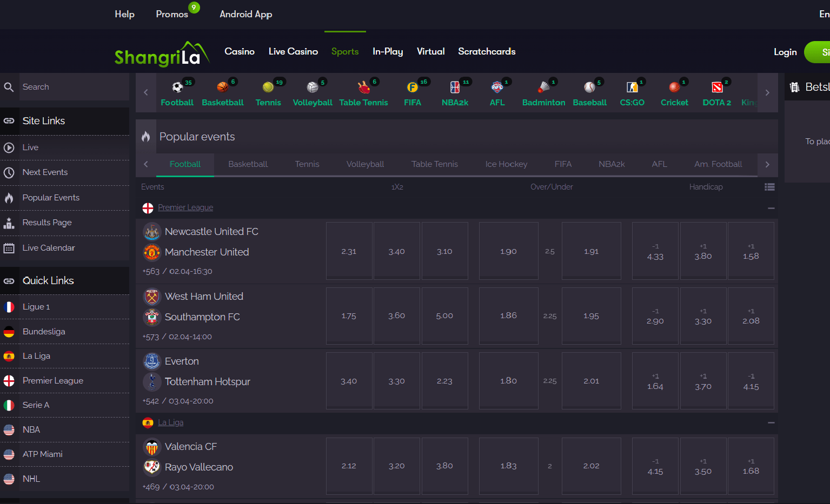
Task: Collapse the La Liga events section
Action: pos(771,423)
